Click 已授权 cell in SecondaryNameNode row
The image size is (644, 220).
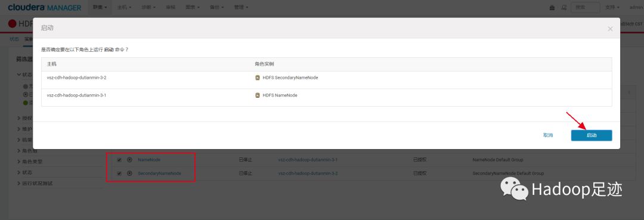(420, 173)
